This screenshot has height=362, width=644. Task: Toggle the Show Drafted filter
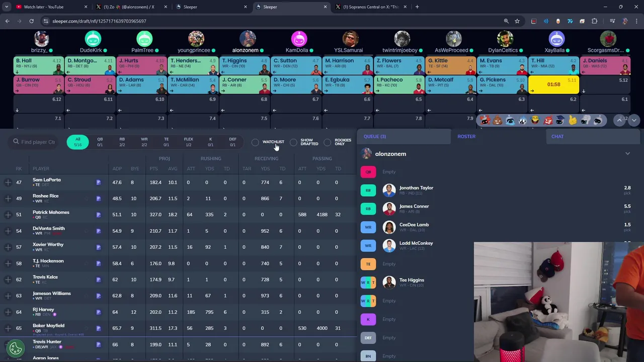[304, 142]
